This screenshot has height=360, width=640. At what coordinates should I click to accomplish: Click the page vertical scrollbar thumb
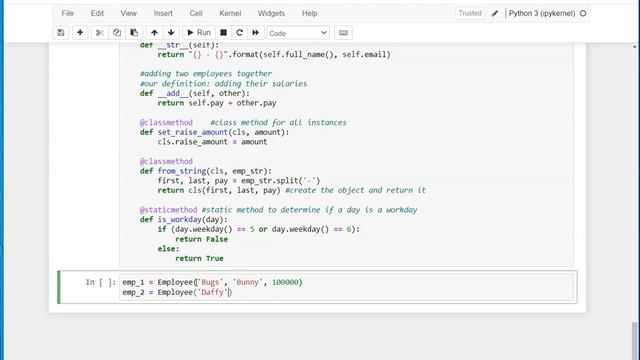[635, 341]
